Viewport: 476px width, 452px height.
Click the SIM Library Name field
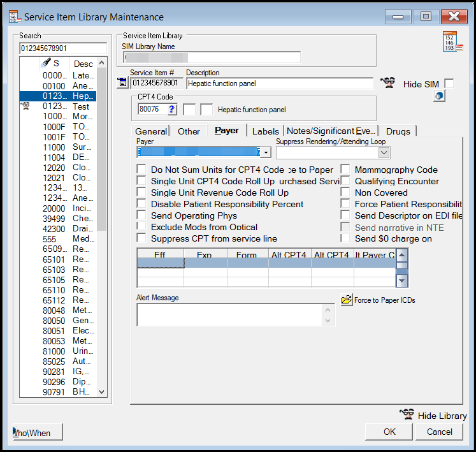[212, 57]
